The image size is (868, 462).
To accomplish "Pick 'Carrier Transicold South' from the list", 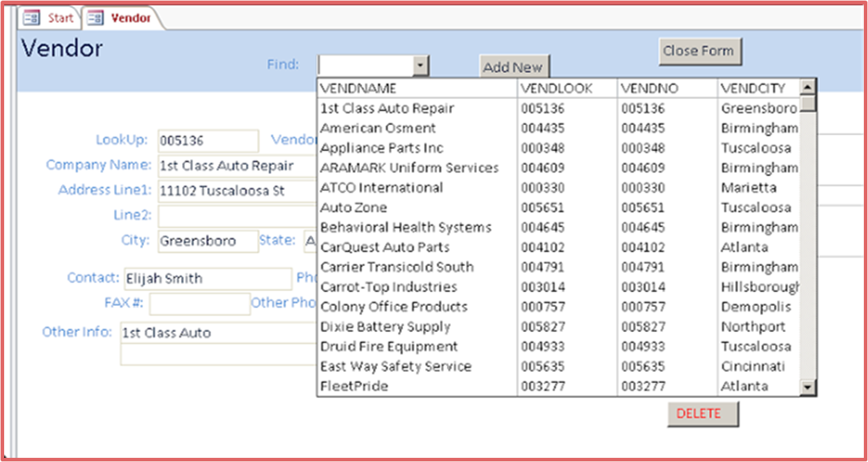I will tap(558, 267).
